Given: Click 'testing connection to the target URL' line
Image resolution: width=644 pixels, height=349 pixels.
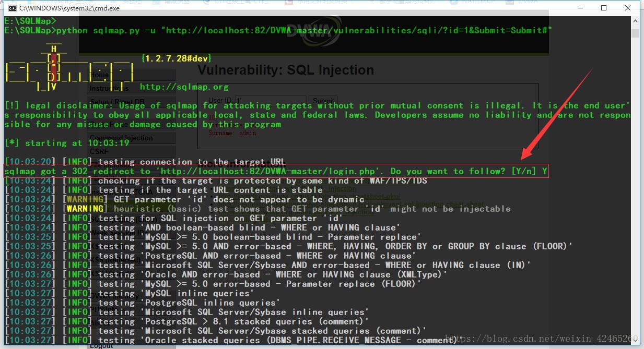Looking at the screenshot, I should [145, 162].
